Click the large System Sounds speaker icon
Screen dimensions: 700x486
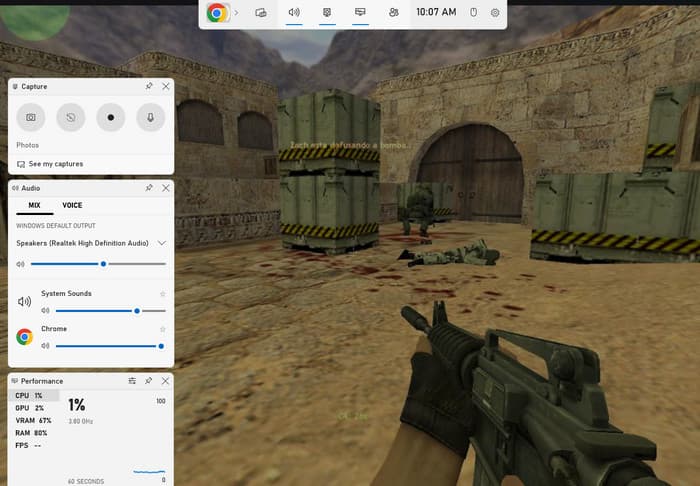click(x=25, y=302)
